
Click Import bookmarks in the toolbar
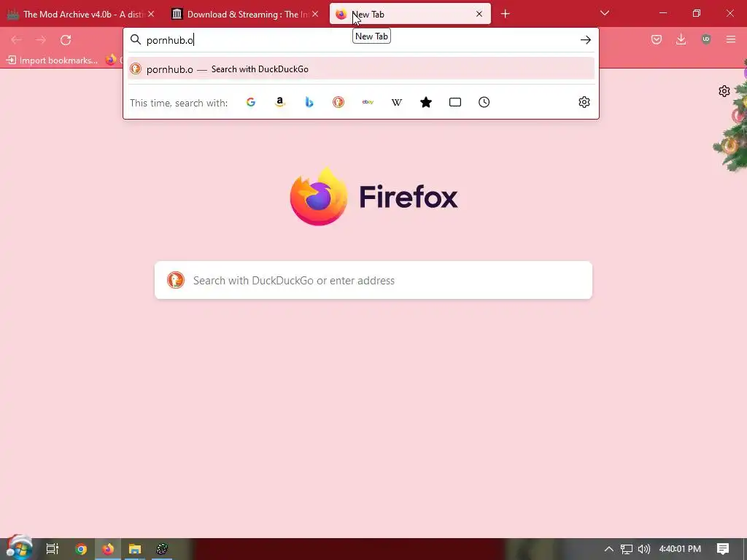point(52,61)
